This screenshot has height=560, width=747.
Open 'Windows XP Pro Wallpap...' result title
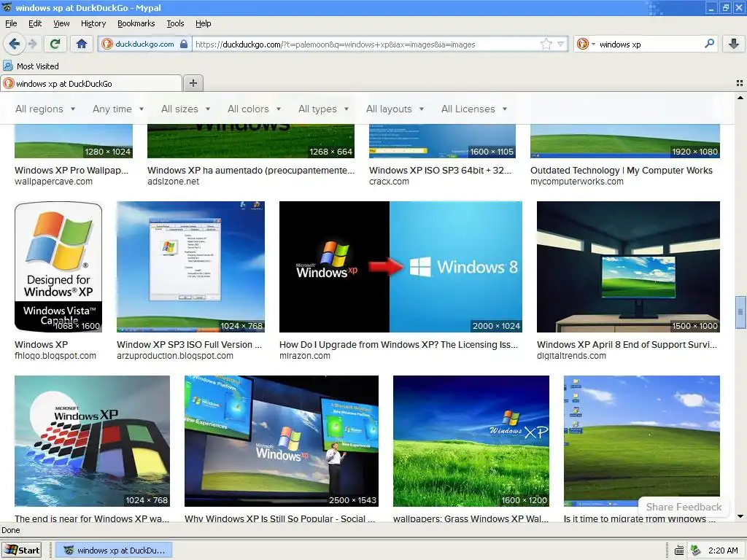tap(71, 171)
